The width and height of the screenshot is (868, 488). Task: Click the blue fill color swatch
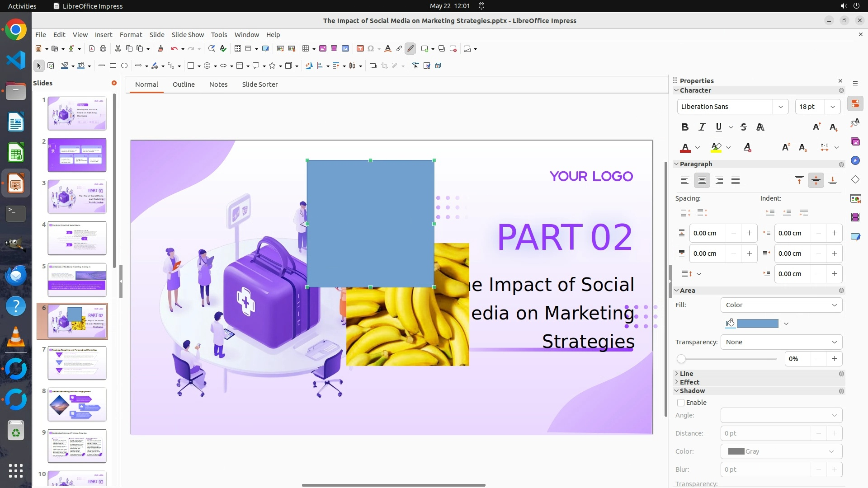pos(757,324)
